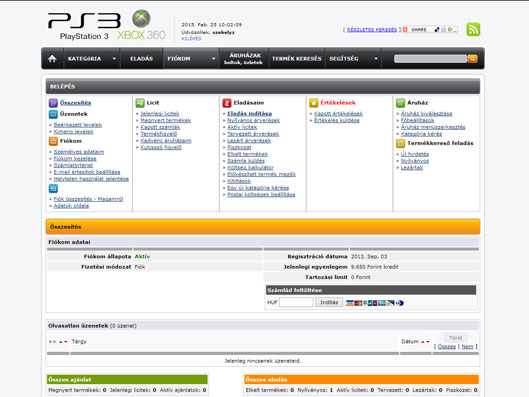Image resolution: width=529 pixels, height=397 pixels.
Task: Select all messages via Összes link
Action: [x=446, y=347]
